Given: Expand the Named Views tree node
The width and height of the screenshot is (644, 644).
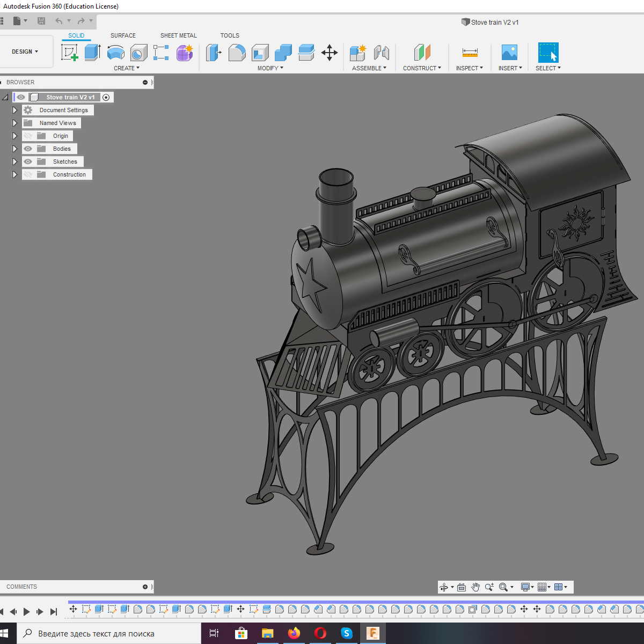Looking at the screenshot, I should (x=14, y=123).
